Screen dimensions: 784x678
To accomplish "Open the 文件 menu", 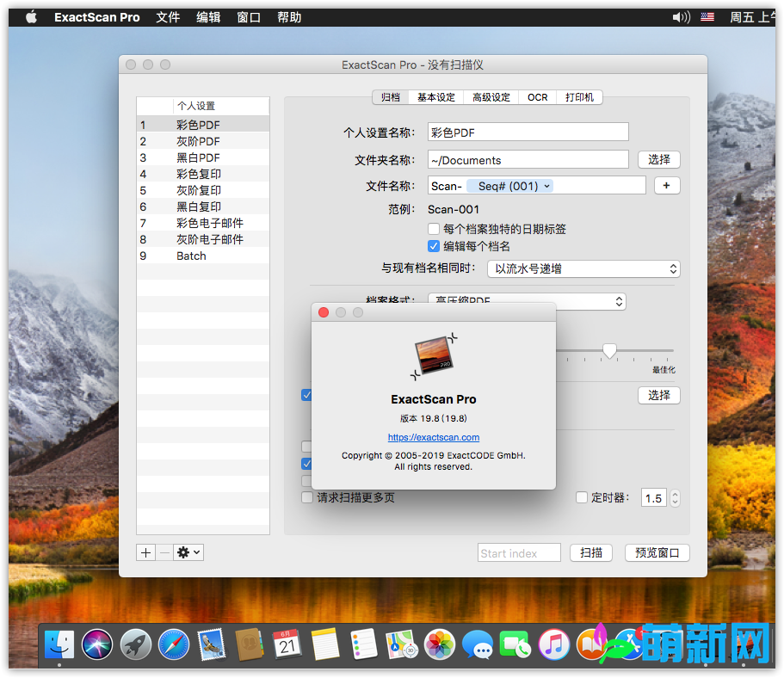I will pos(168,17).
